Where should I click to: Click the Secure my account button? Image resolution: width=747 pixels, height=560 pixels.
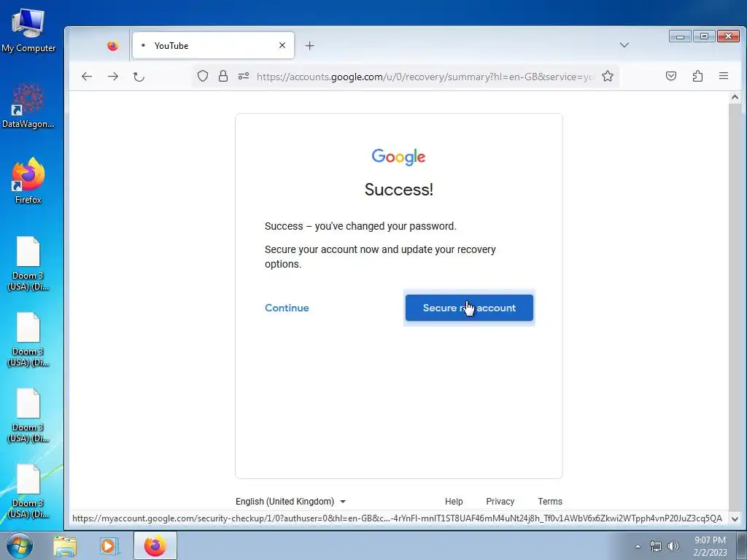[469, 308]
